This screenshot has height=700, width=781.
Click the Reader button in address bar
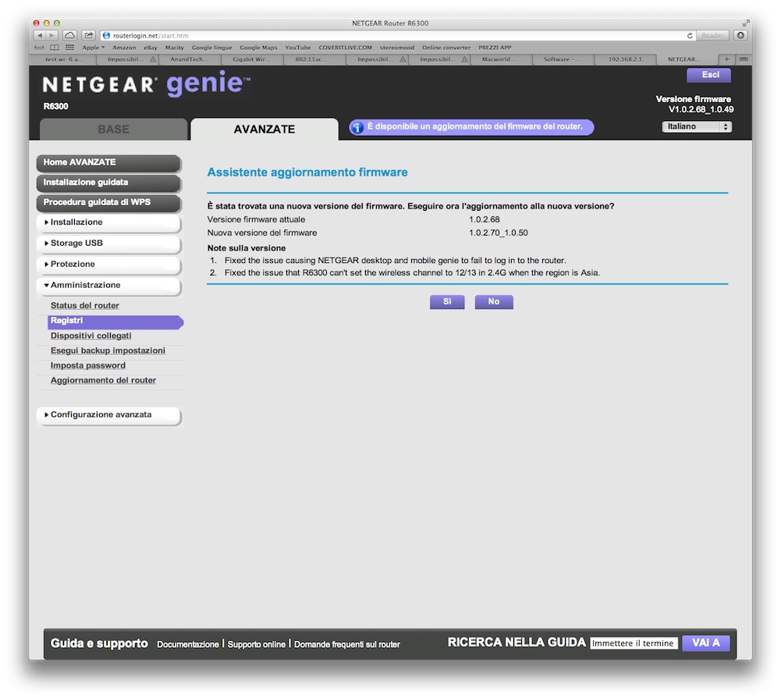[x=712, y=35]
